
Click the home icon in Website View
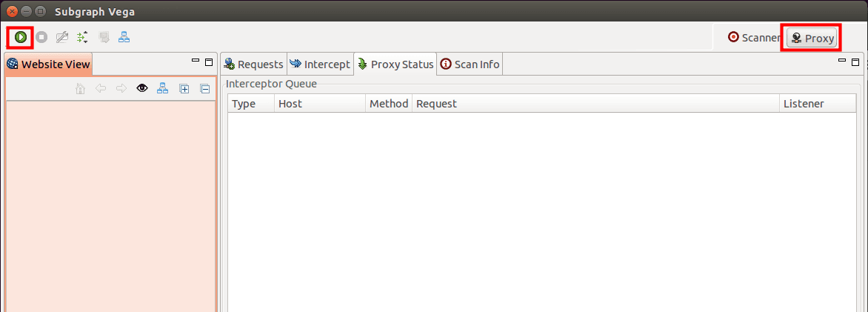click(80, 88)
